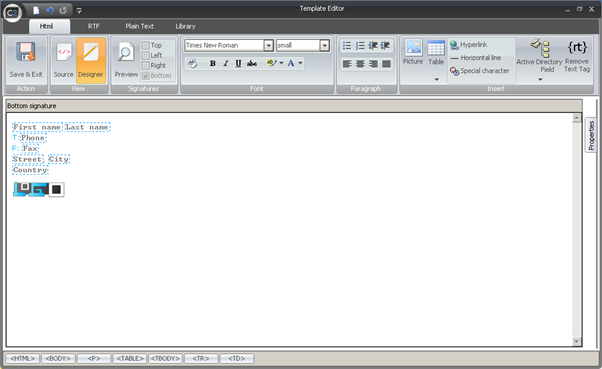Viewport: 602px width, 369px height.
Task: Switch to the RTF tab
Action: [94, 26]
